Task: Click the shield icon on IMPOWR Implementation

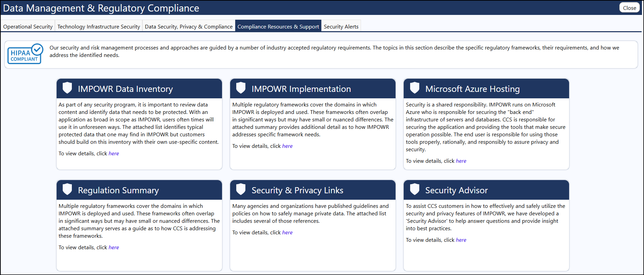Action: click(241, 88)
